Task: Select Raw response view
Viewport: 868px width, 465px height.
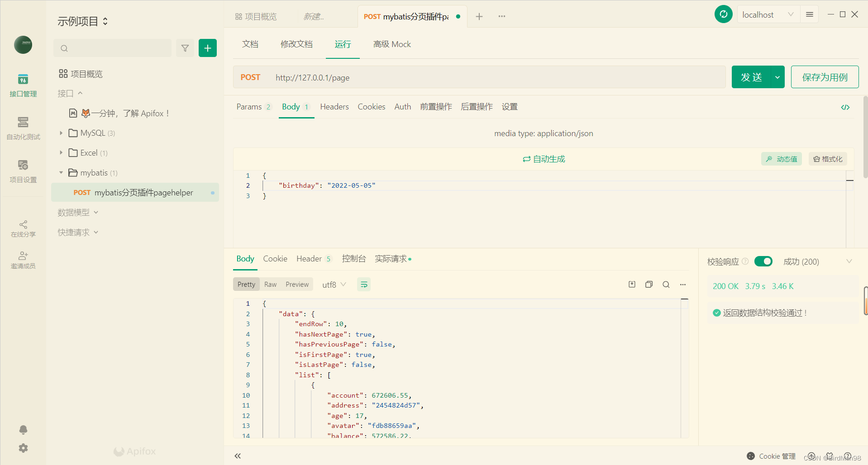Action: coord(270,284)
